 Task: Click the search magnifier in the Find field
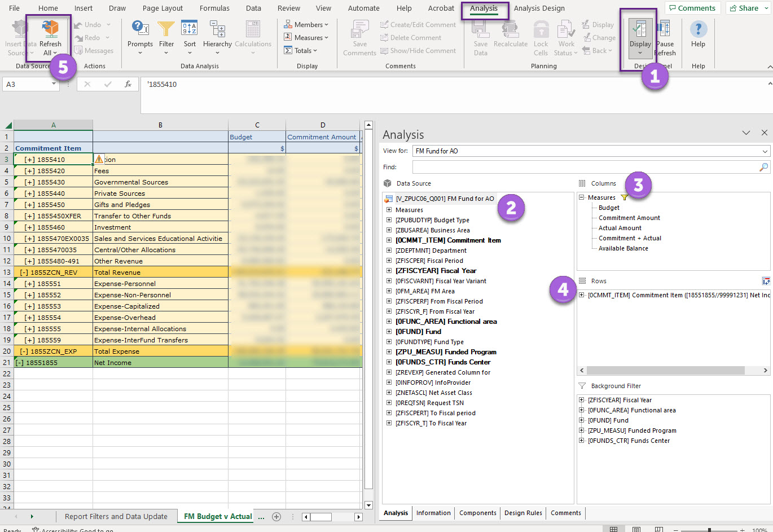coord(763,167)
